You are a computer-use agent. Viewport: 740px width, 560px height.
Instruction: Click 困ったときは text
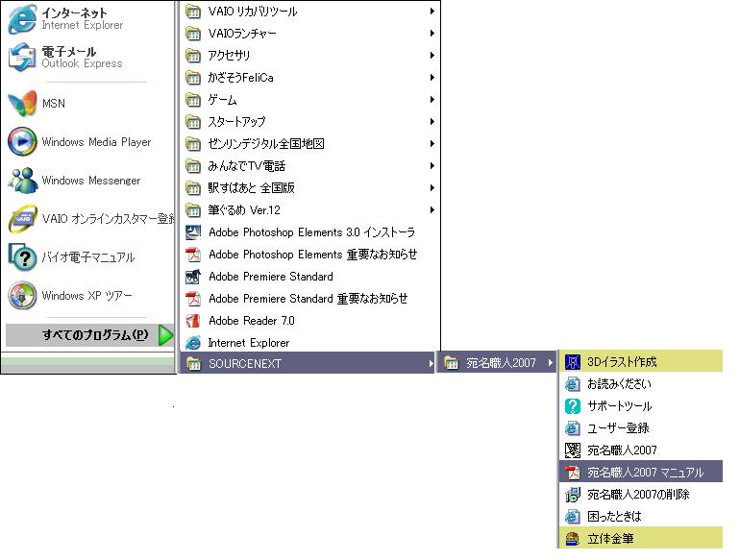(614, 517)
